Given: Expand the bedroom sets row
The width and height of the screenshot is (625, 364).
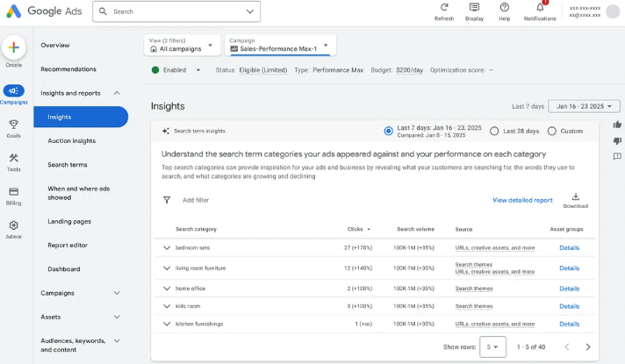Looking at the screenshot, I should (167, 247).
